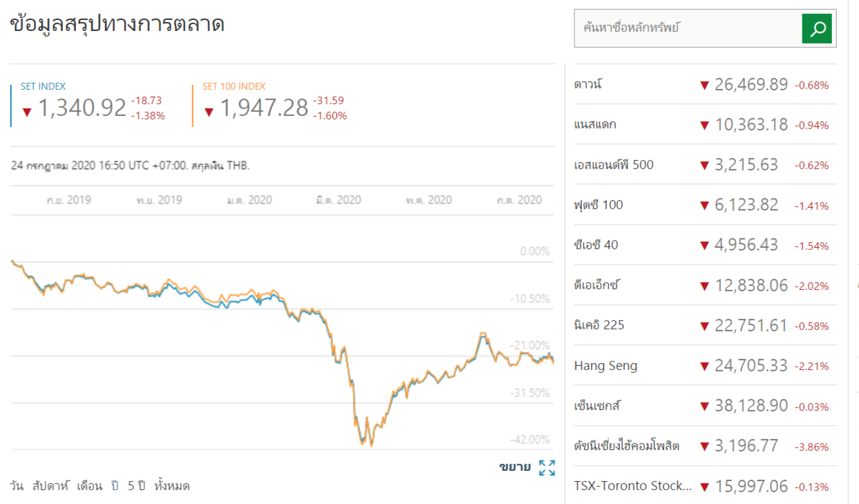
Task: Click the red down arrow beside SET INDEX value
Action: [27, 112]
